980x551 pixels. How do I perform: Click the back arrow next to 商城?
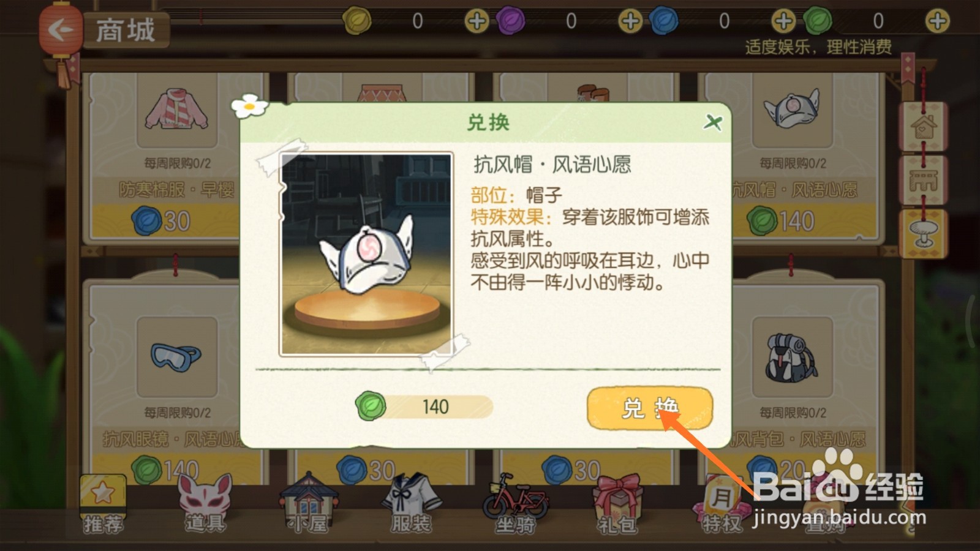[x=60, y=29]
